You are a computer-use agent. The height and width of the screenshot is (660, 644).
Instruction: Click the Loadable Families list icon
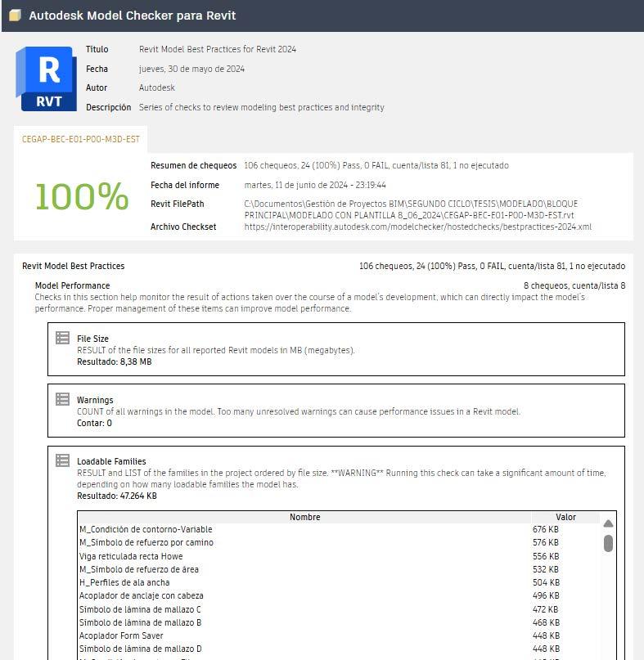[63, 460]
